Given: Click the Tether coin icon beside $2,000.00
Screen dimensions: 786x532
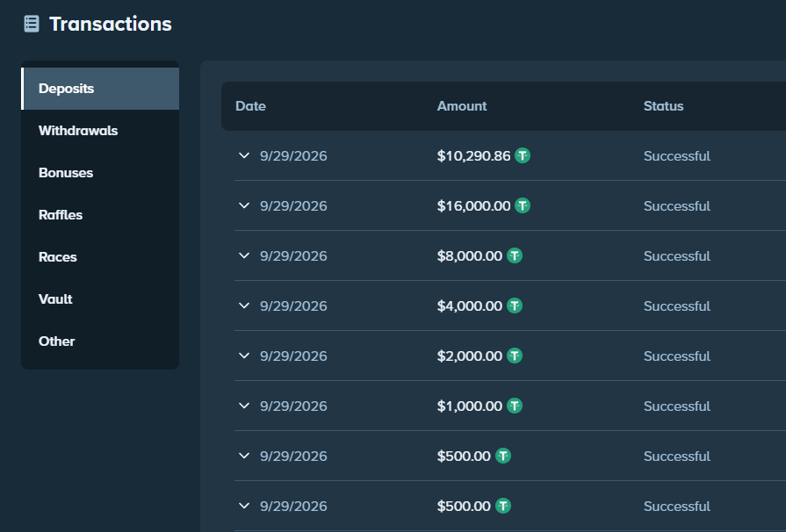Looking at the screenshot, I should coord(515,356).
